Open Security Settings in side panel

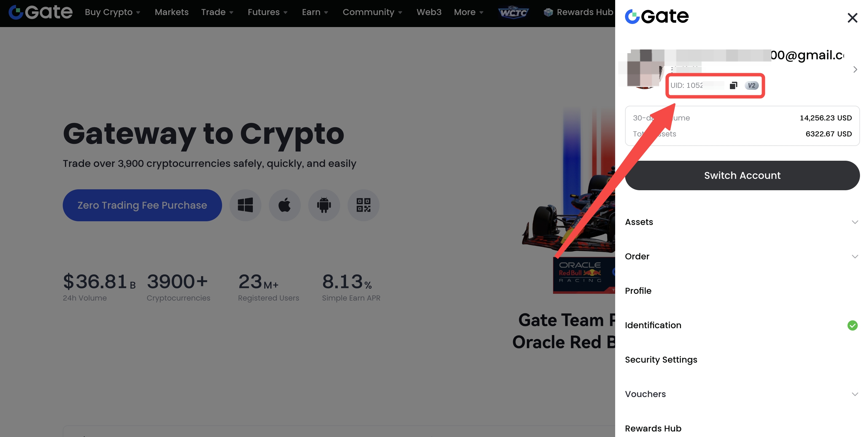[x=661, y=360]
